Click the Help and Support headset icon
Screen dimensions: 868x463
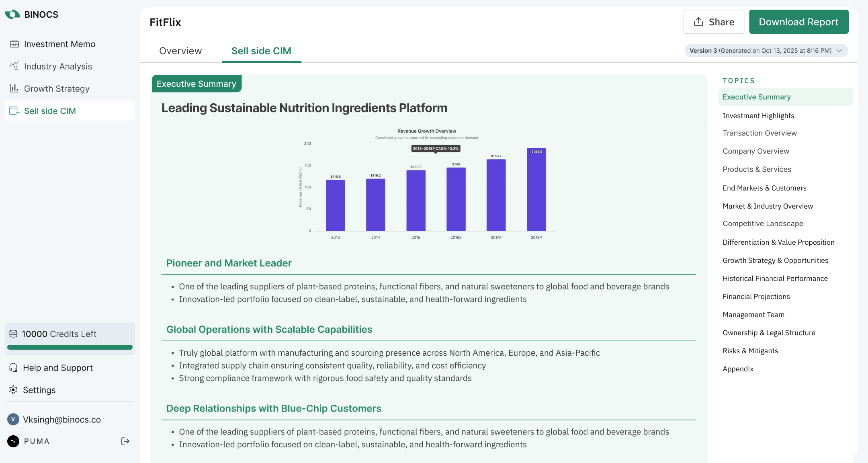pyautogui.click(x=13, y=368)
